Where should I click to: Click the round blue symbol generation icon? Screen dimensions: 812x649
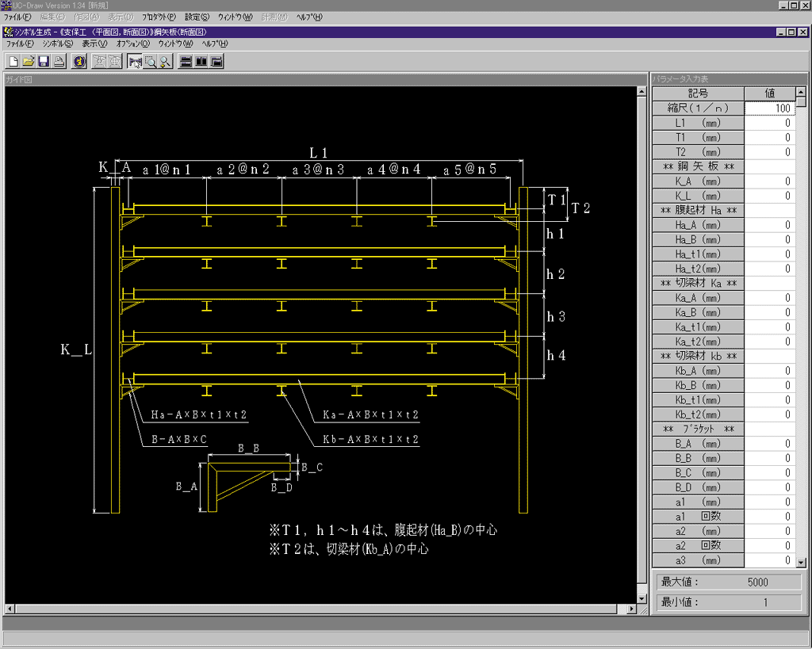(79, 62)
